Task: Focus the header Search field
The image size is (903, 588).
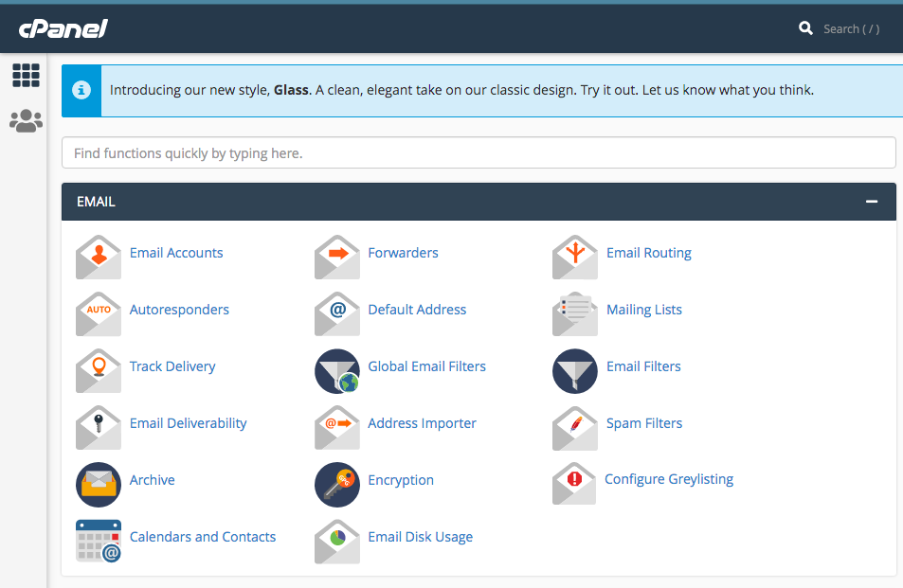Action: pos(851,28)
